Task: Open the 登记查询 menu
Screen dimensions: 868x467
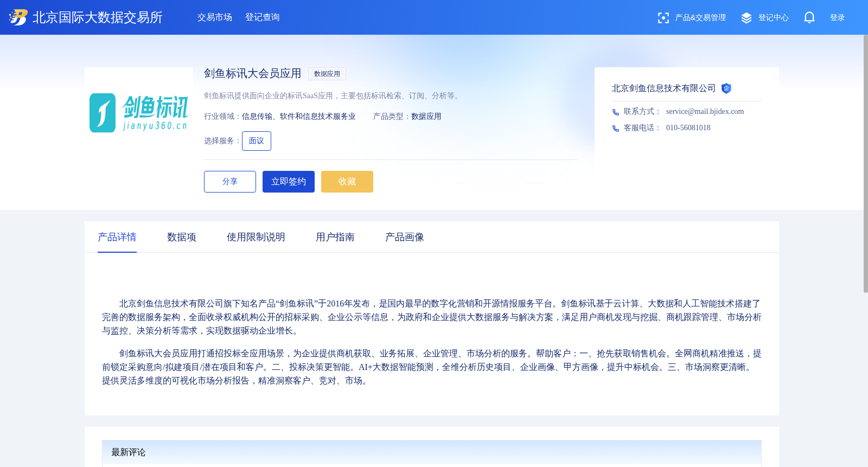Action: [x=263, y=17]
